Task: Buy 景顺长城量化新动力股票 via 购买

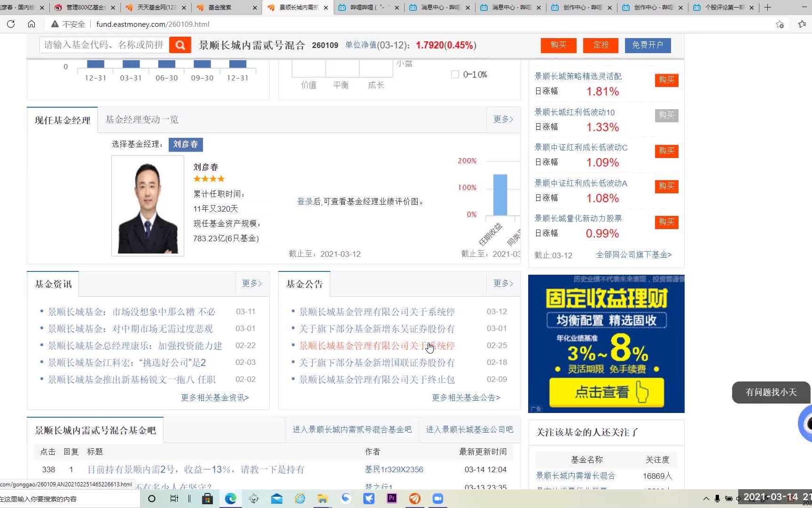Action: tap(666, 222)
